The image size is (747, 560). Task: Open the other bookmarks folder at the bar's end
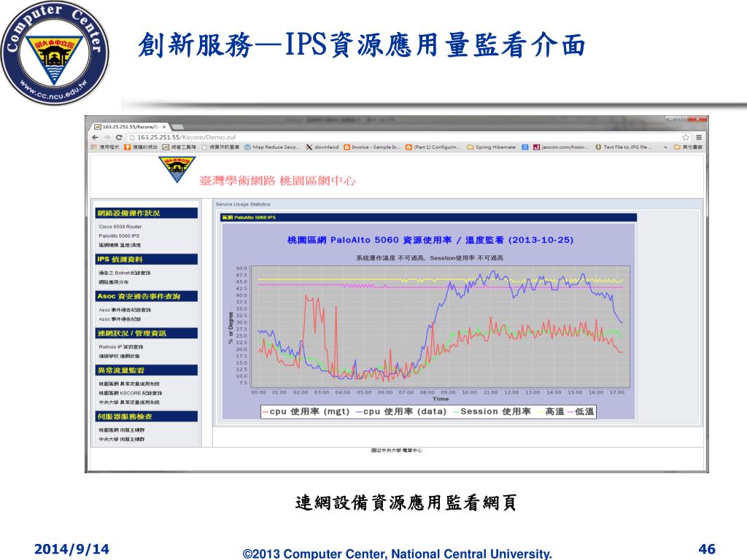point(688,147)
